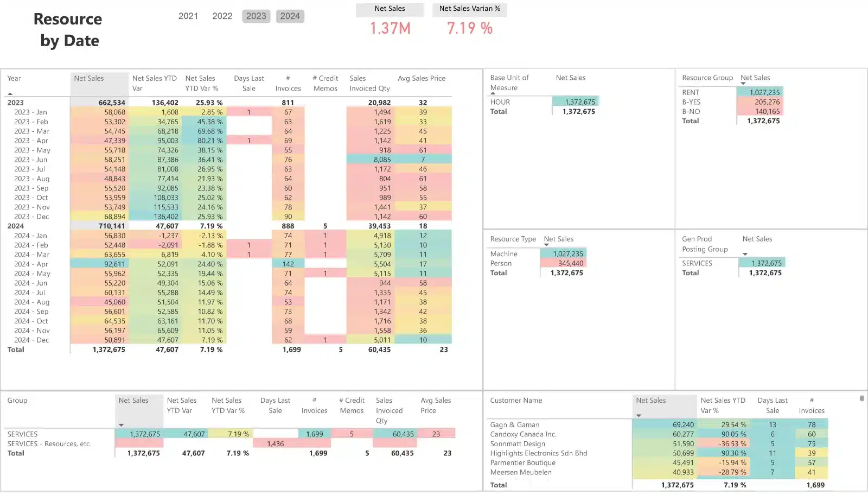Click sort arrow in Gen Prod Posting Group table
The image size is (868, 495).
745,254
